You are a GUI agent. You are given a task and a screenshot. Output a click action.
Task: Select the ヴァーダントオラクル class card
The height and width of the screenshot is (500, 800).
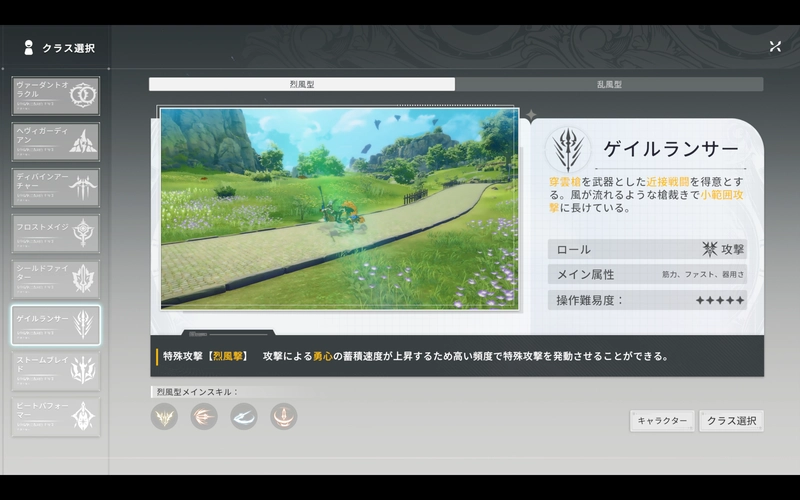[56, 96]
